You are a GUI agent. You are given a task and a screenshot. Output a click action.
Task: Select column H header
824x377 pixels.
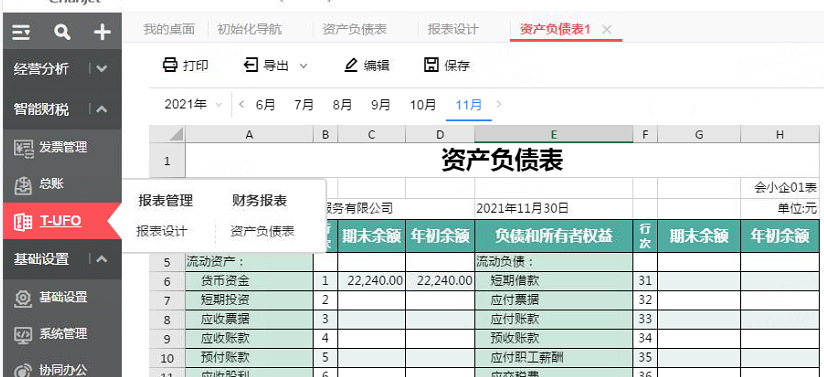click(x=780, y=135)
